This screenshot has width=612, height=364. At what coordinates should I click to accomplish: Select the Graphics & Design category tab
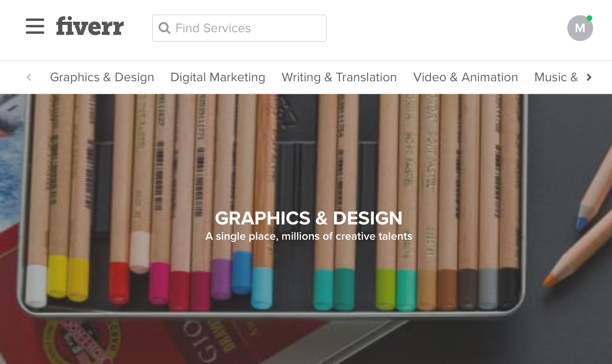pyautogui.click(x=102, y=77)
